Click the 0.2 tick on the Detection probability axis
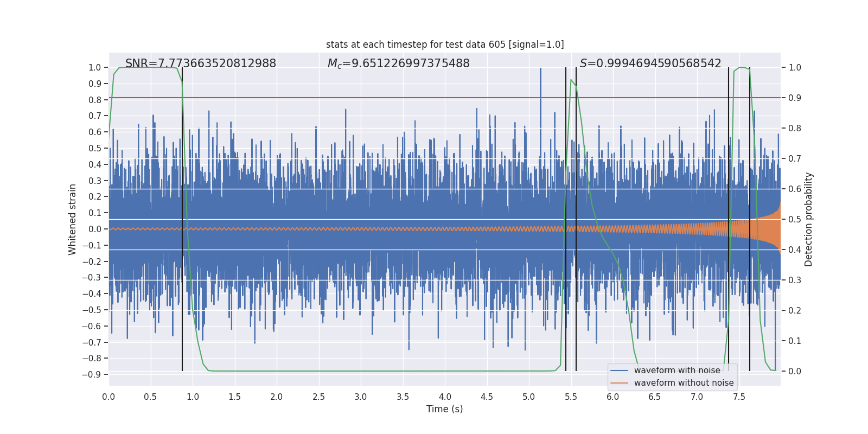This screenshot has height=434, width=868. (x=795, y=310)
